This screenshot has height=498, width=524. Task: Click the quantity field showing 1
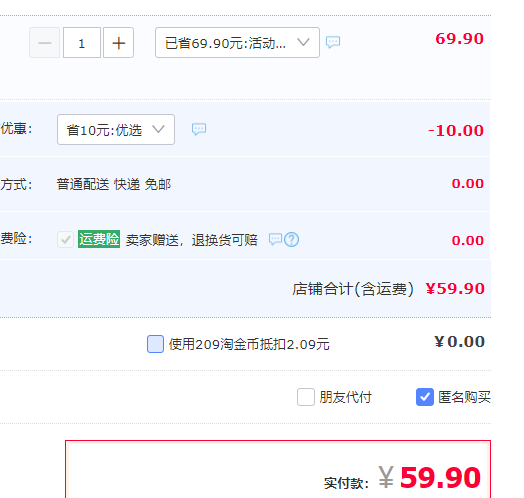pyautogui.click(x=82, y=43)
